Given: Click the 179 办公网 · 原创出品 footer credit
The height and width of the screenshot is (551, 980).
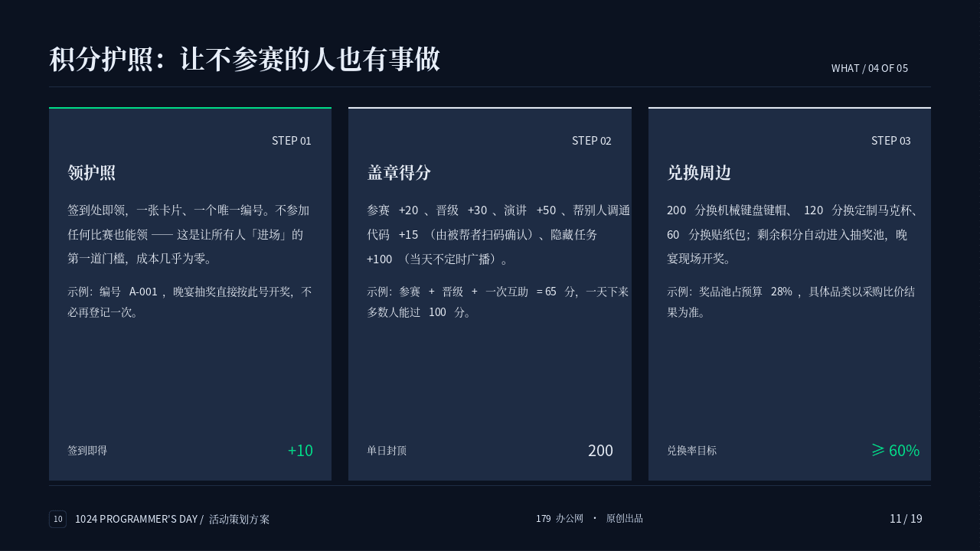Looking at the screenshot, I should point(590,518).
